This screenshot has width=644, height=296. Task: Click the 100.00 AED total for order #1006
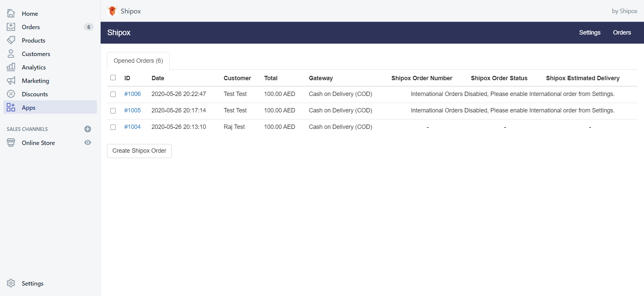279,94
